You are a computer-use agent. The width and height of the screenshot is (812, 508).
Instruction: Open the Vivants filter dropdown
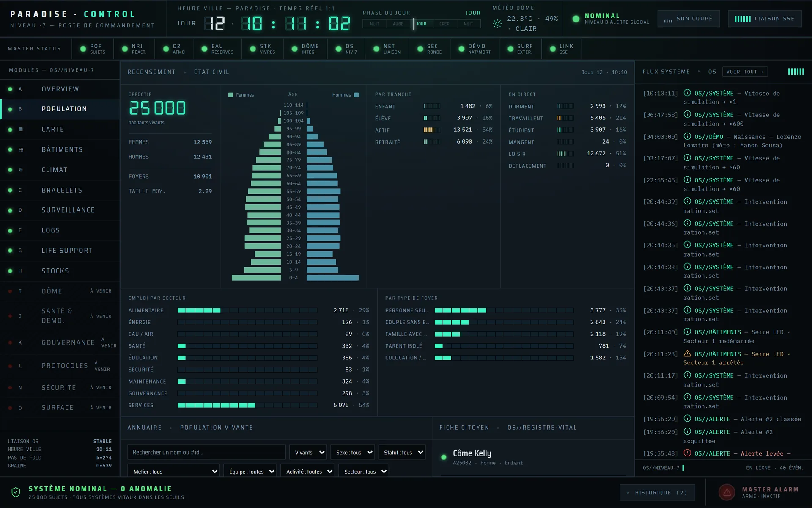tap(308, 452)
